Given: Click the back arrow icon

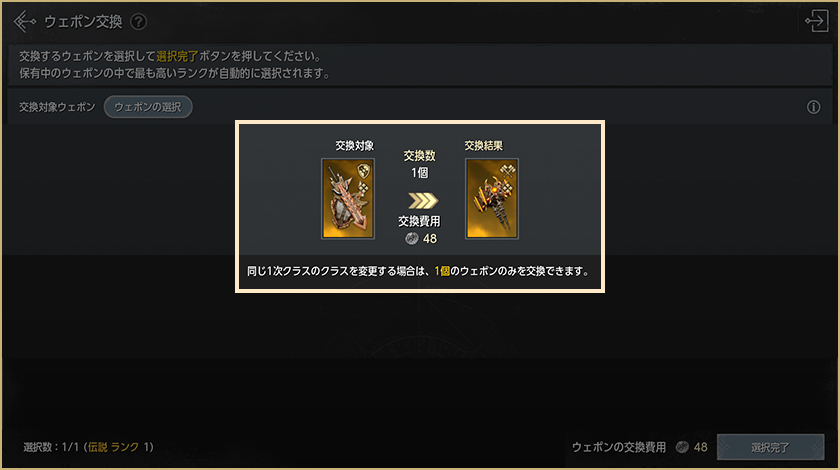Looking at the screenshot, I should tap(24, 22).
